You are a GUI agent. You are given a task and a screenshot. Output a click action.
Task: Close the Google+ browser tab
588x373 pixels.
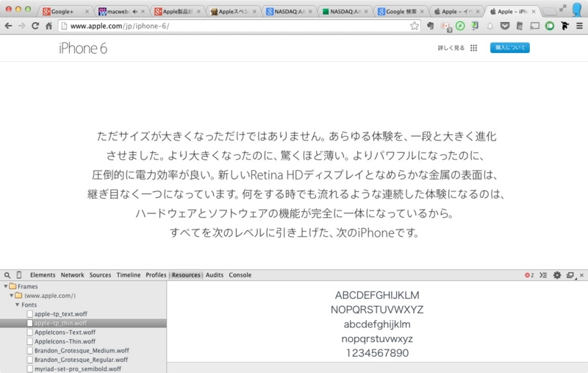(87, 12)
